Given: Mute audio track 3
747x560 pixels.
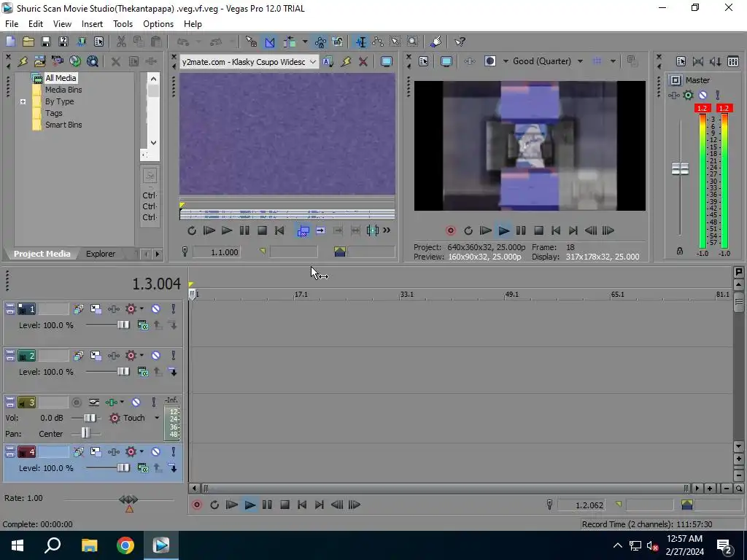Looking at the screenshot, I should 136,402.
